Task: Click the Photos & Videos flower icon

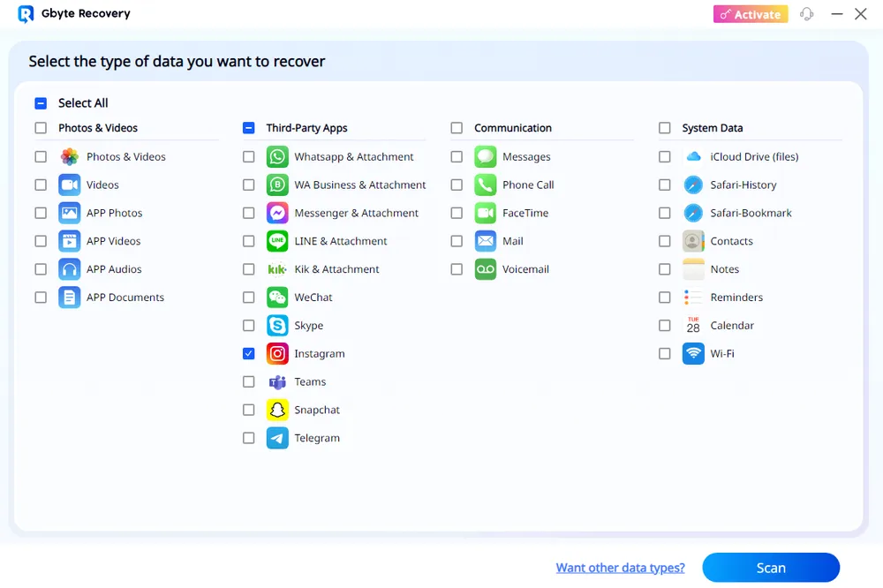Action: [x=69, y=156]
